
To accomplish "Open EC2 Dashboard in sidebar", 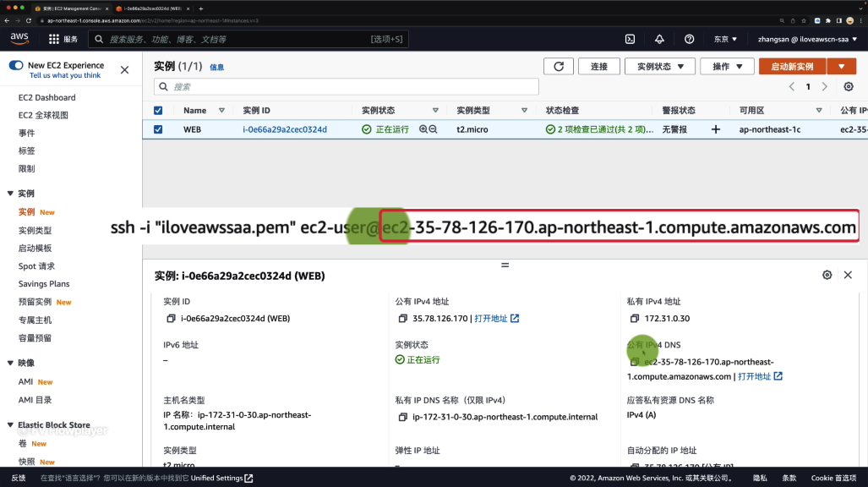I will (46, 97).
